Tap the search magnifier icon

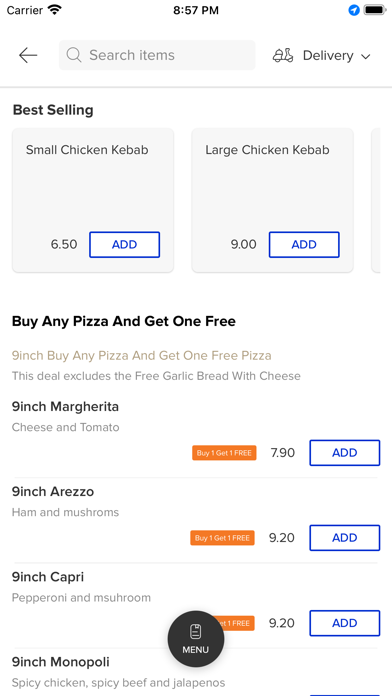click(74, 55)
